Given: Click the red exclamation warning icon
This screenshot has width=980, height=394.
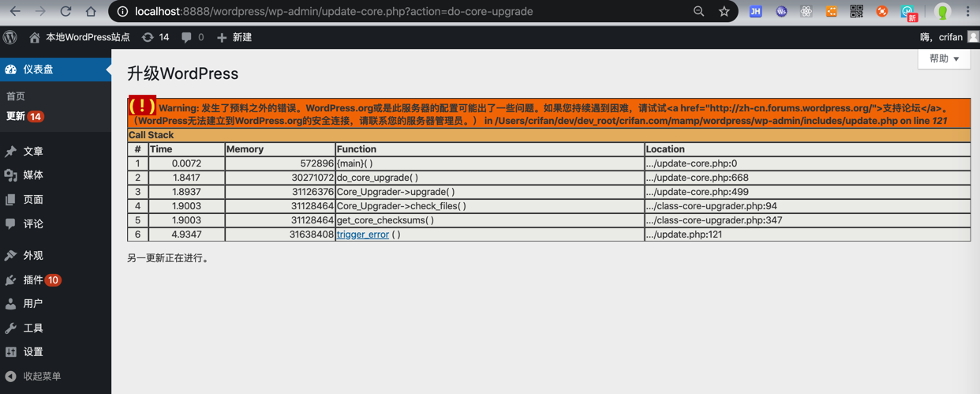Looking at the screenshot, I should click(143, 107).
